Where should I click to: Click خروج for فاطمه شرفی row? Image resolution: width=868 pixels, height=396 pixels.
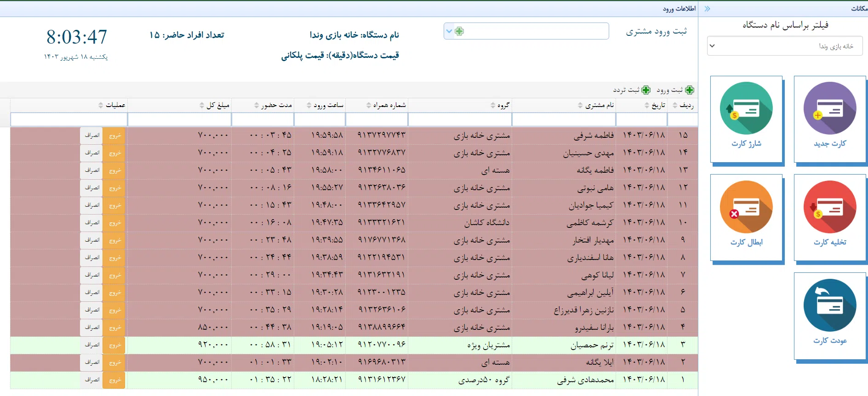point(114,136)
